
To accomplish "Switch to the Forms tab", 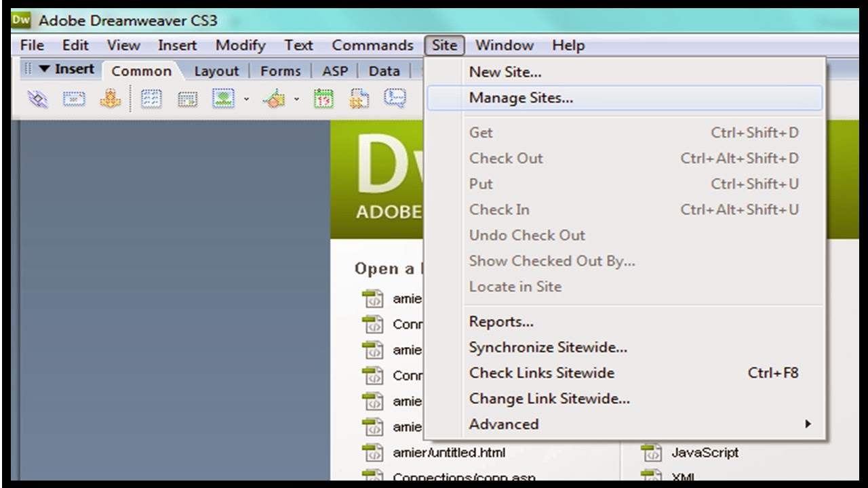I will coord(280,71).
